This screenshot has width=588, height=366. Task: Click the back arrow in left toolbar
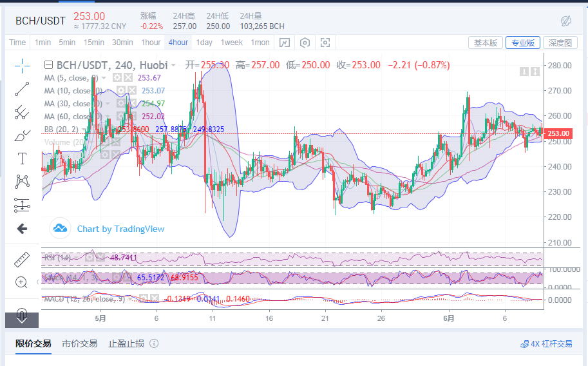(x=22, y=229)
